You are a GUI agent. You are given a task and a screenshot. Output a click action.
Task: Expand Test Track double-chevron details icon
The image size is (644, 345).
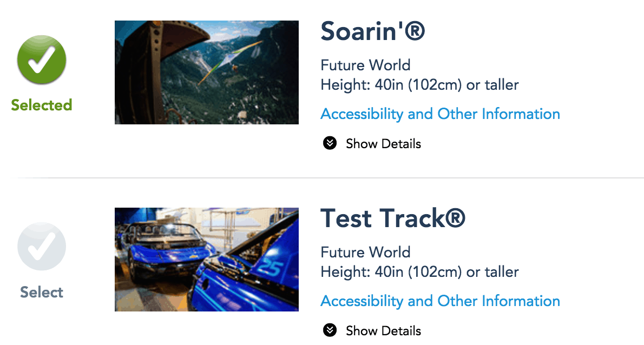(x=330, y=330)
